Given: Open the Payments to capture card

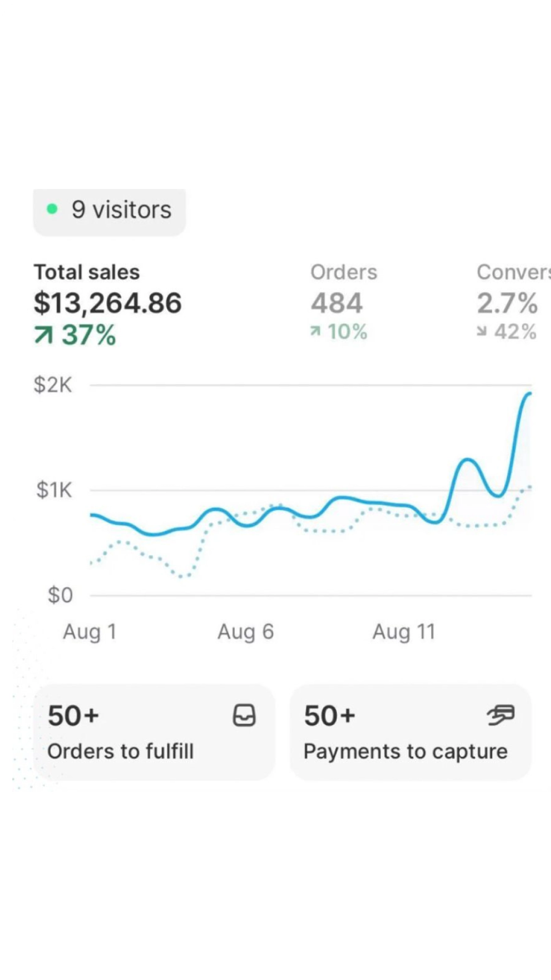Looking at the screenshot, I should (x=410, y=733).
